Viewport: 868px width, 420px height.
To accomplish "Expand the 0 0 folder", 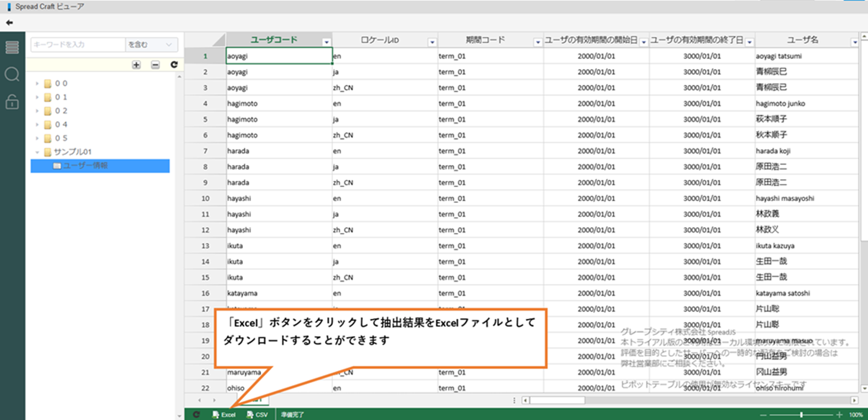I will point(37,83).
